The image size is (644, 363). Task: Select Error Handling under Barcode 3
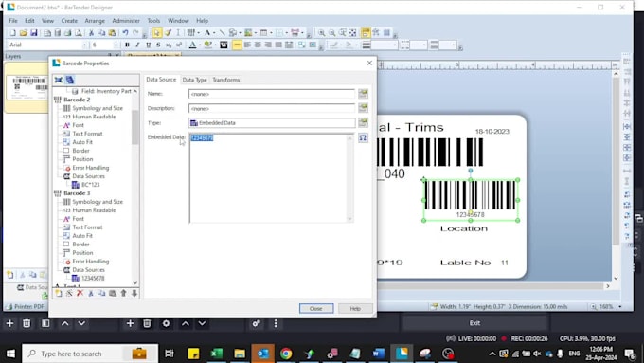click(90, 262)
